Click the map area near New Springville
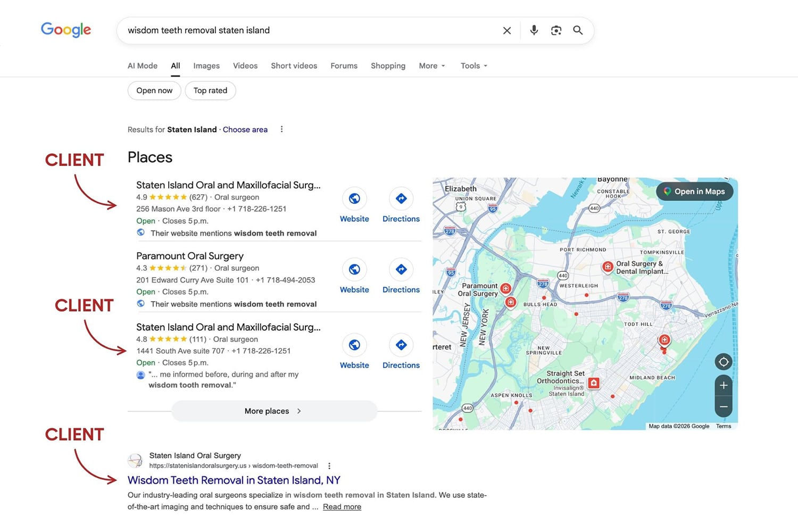The height and width of the screenshot is (532, 798). click(x=544, y=351)
